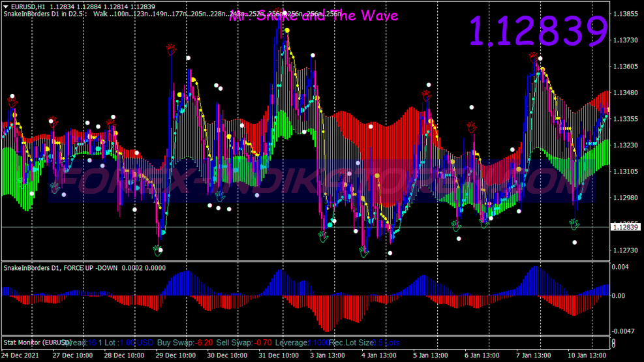Image resolution: width=644 pixels, height=362 pixels.
Task: Click the Sell Swap value -0.70
Action: click(x=263, y=342)
